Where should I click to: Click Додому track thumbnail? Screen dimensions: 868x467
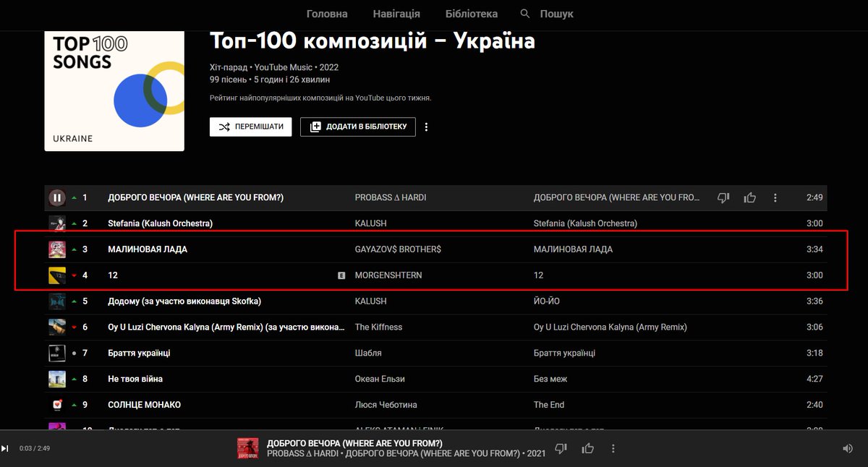click(x=57, y=301)
